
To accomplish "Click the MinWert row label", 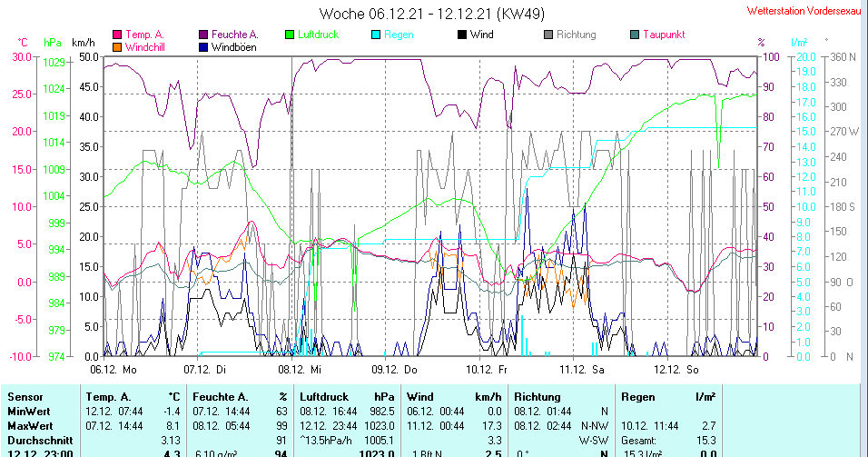I will click(29, 411).
